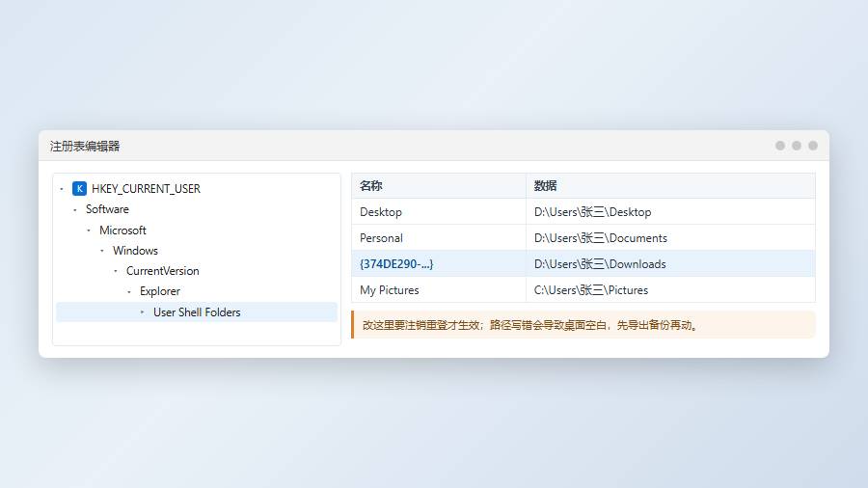Collapse the Explorer node arrow
Image resolution: width=868 pixels, height=488 pixels.
[x=129, y=291]
